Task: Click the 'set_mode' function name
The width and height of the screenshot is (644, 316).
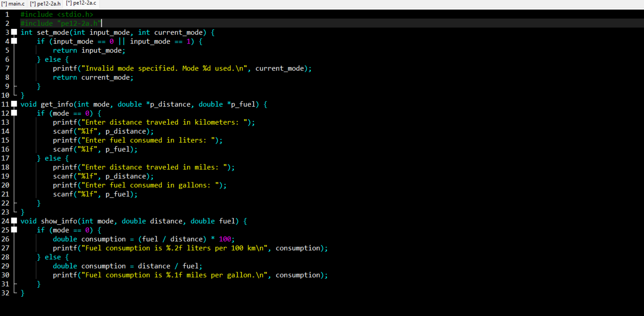Action: [x=53, y=32]
